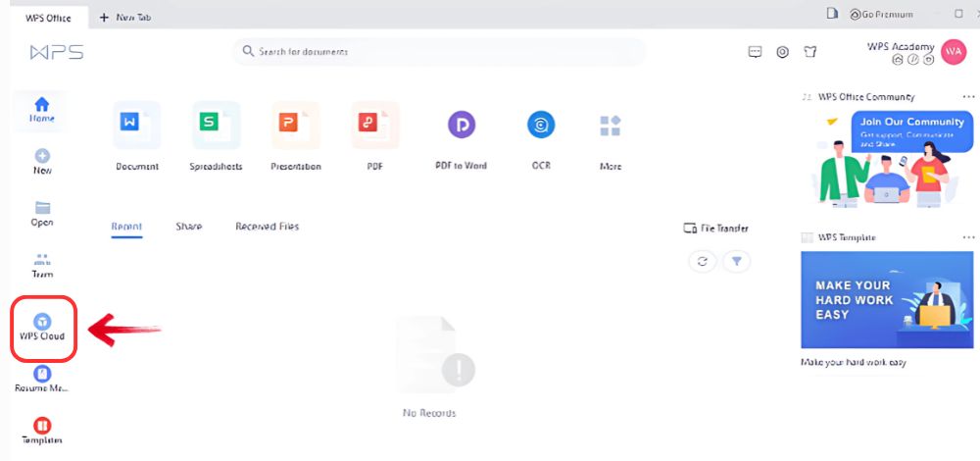Open Resume Master in the sidebar

42,380
